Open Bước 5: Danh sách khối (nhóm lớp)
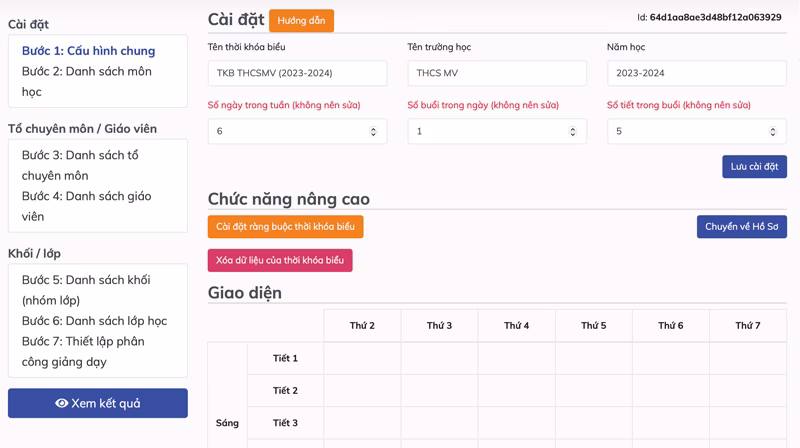Viewport: 800px width, 448px height. tap(86, 290)
